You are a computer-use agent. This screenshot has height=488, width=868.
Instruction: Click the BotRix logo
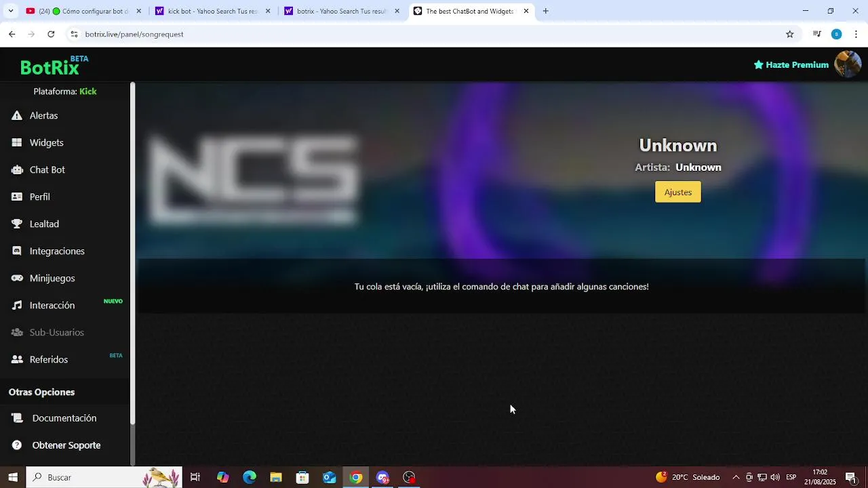(54, 66)
